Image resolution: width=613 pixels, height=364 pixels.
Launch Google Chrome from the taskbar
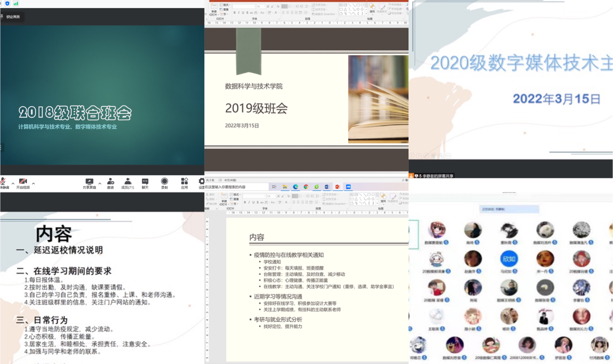click(x=306, y=187)
